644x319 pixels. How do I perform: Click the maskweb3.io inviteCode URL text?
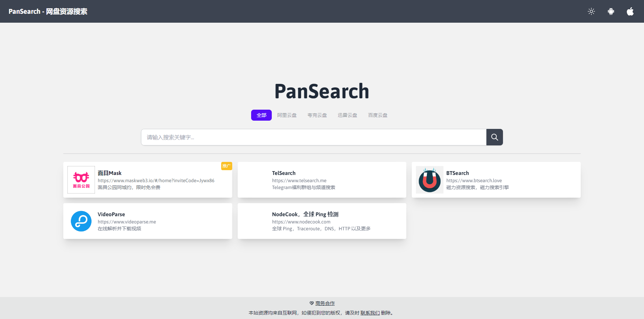click(156, 180)
